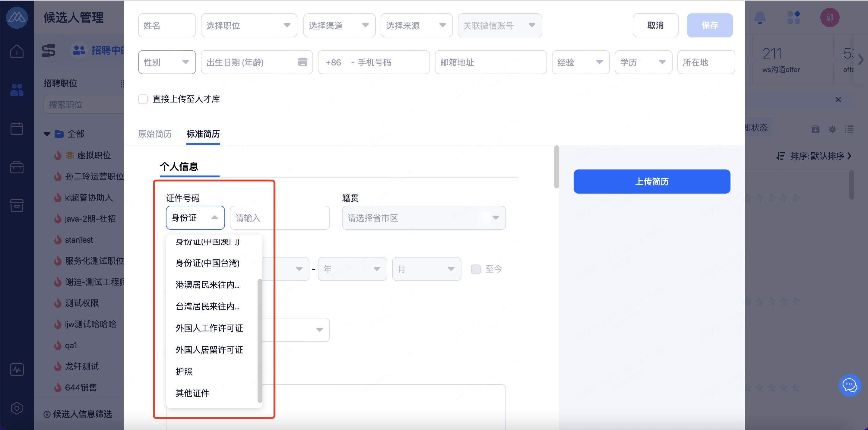Open the archive box icon in sidebar
This screenshot has width=868, height=430.
pyautogui.click(x=17, y=205)
